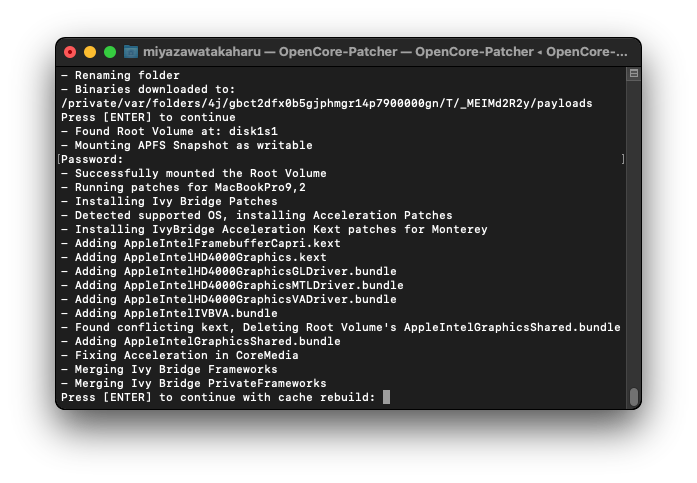
Task: Click "Adding AppleIntelIVBVA.bundle" line
Action: [169, 313]
